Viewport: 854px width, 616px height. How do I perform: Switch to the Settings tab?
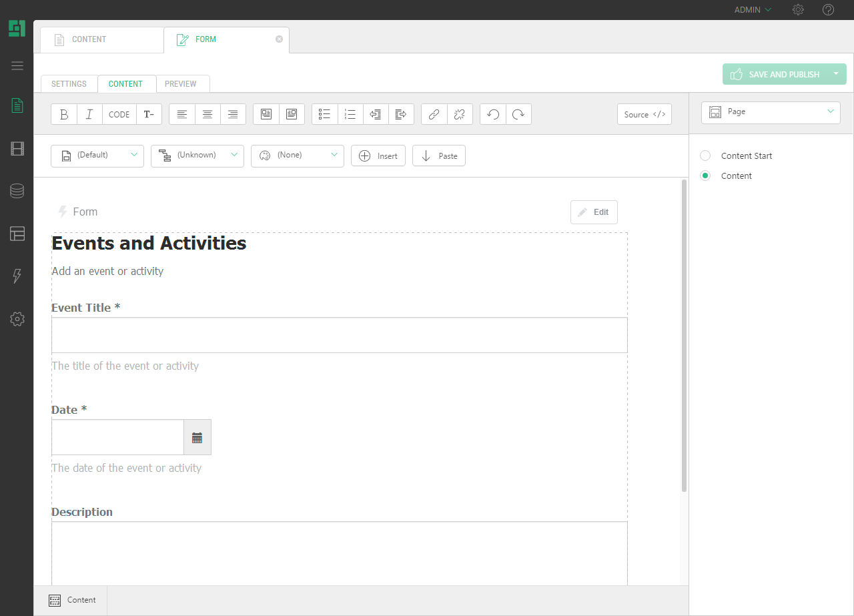pos(69,84)
